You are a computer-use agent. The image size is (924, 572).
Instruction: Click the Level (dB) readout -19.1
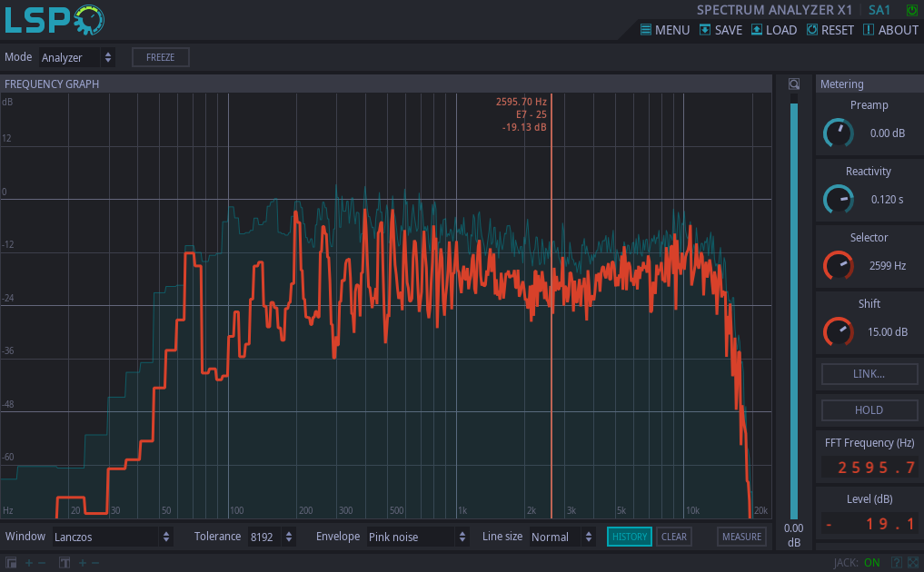pos(869,523)
